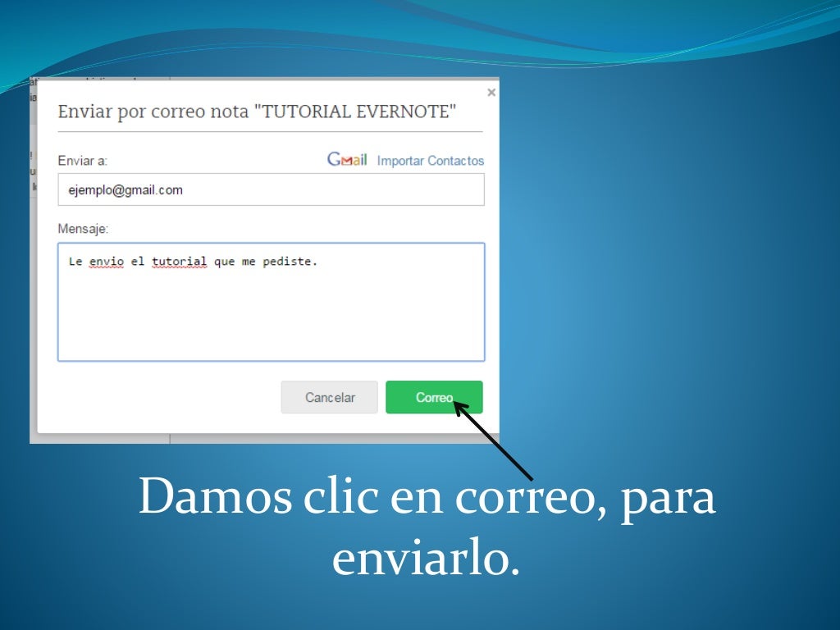Image resolution: width=840 pixels, height=630 pixels.
Task: Click the 'Mensaje:' label
Action: [x=83, y=229]
